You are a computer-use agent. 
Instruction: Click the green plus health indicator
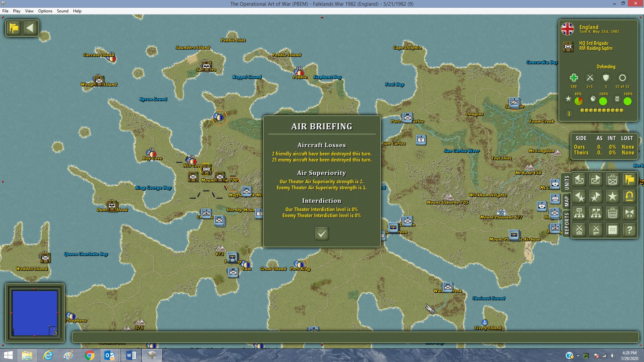click(x=574, y=78)
